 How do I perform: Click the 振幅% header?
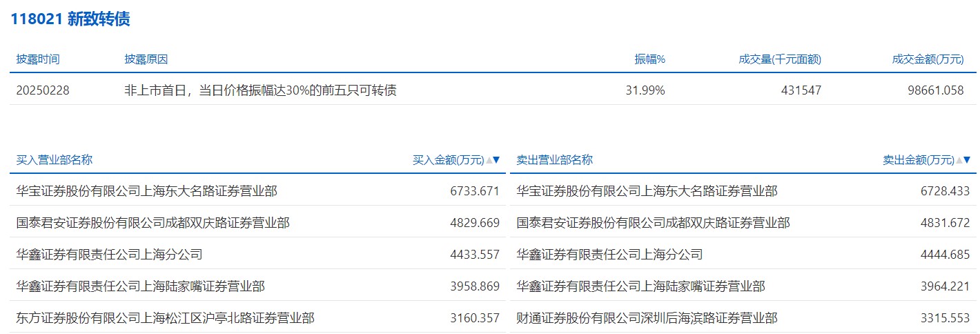pyautogui.click(x=650, y=59)
